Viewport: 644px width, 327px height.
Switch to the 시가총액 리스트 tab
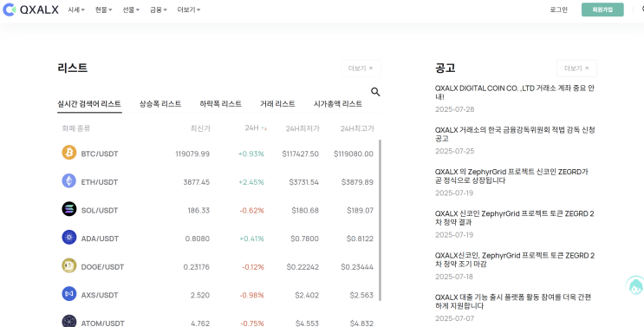pyautogui.click(x=338, y=104)
